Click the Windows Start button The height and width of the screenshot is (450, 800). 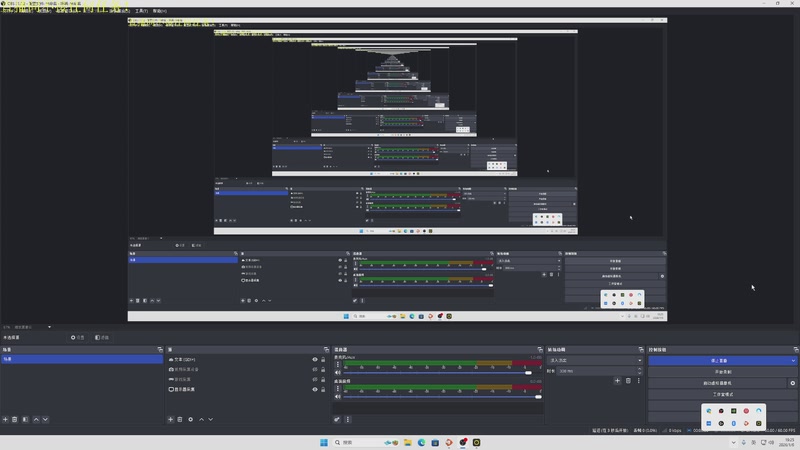click(323, 442)
